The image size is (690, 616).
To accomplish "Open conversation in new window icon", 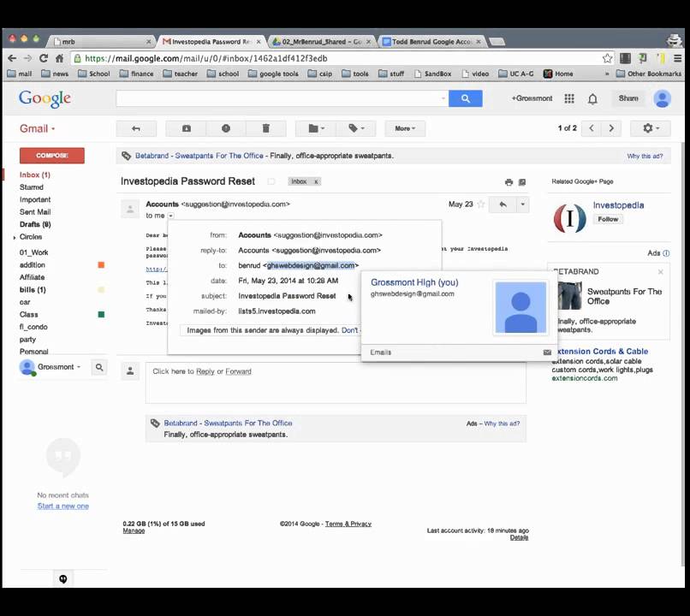I will [x=522, y=182].
